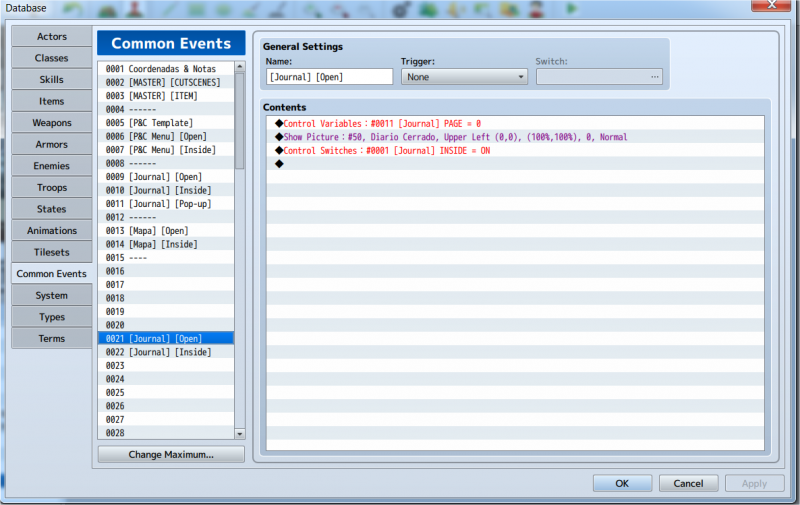Select empty event 0020

pyautogui.click(x=166, y=325)
